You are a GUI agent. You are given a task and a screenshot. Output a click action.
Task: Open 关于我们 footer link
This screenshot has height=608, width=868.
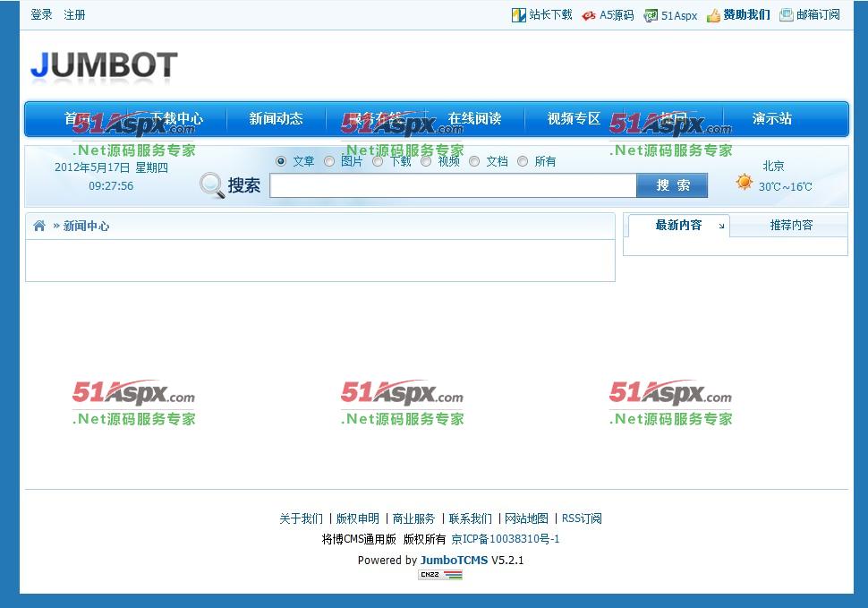302,518
